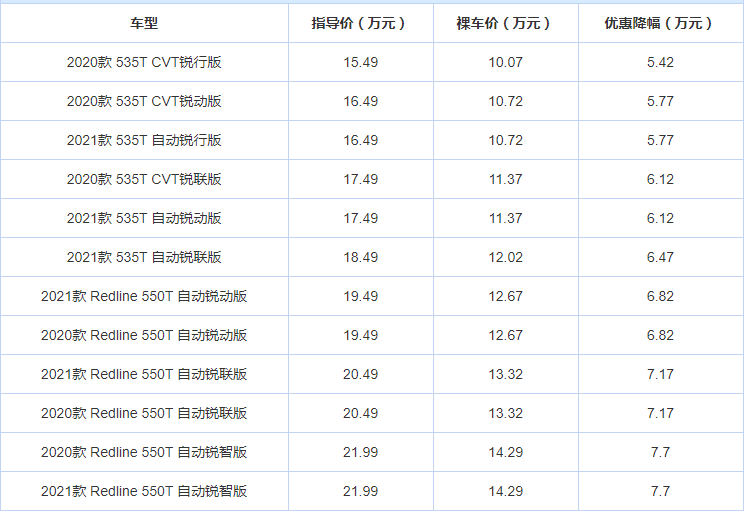The height and width of the screenshot is (515, 747).
Task: Select the 2021款 535T 自动锐行版 model cell
Action: click(x=144, y=140)
